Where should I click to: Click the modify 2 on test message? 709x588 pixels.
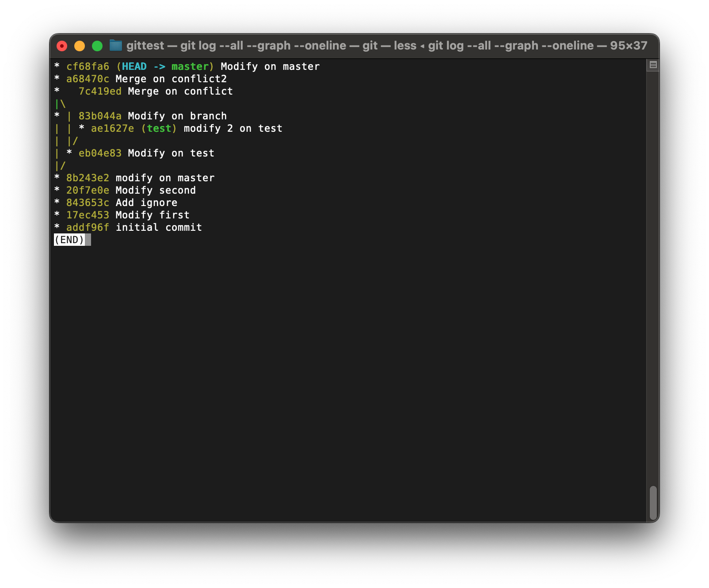pos(233,129)
